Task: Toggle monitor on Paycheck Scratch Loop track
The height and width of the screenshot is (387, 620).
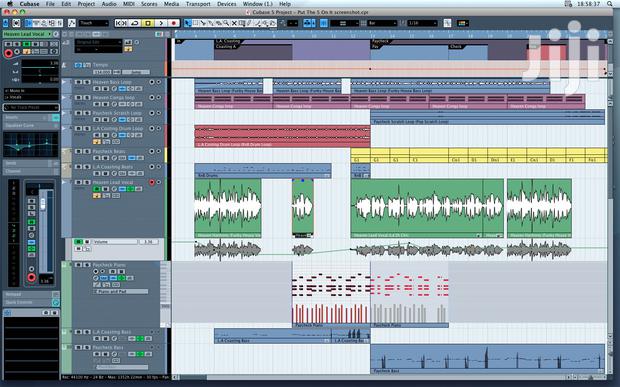Action: click(158, 113)
